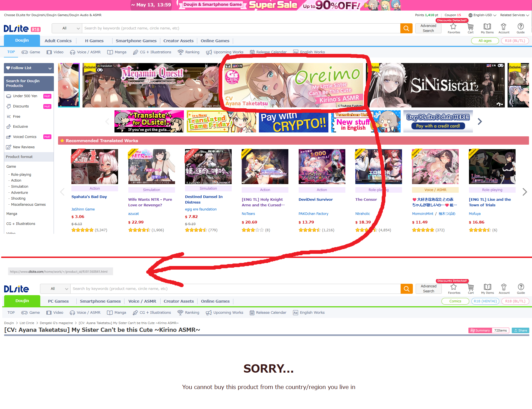Select the H Games tab
The image size is (532, 409).
click(94, 41)
